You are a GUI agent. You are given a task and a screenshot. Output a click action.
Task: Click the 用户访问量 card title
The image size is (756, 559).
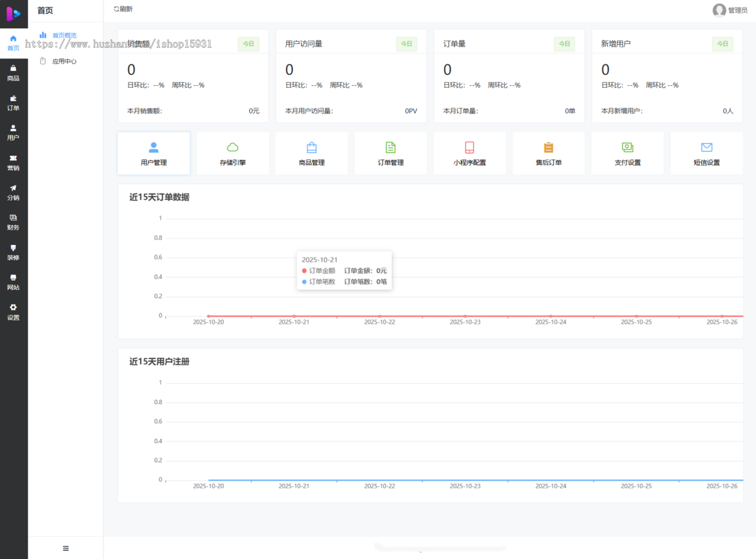tap(304, 44)
